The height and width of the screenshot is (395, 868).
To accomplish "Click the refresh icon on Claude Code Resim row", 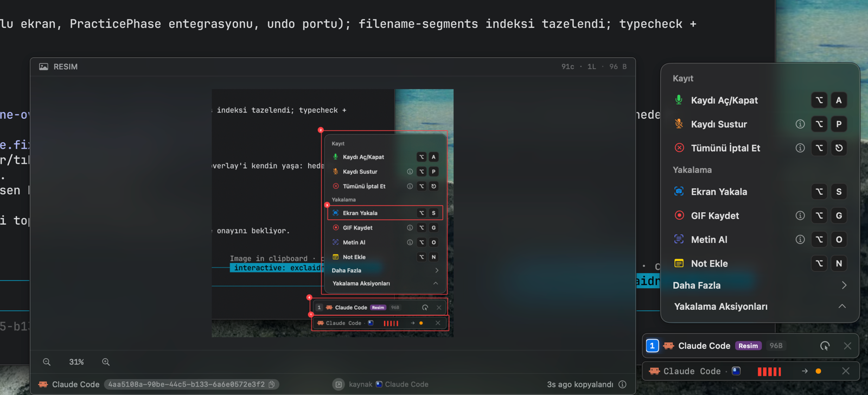I will (x=825, y=346).
